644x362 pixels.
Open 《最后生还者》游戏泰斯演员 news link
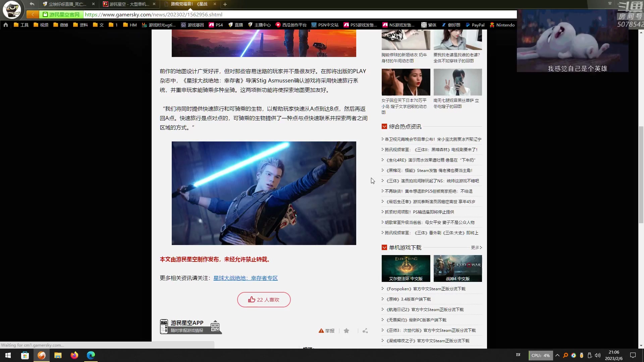point(430,201)
